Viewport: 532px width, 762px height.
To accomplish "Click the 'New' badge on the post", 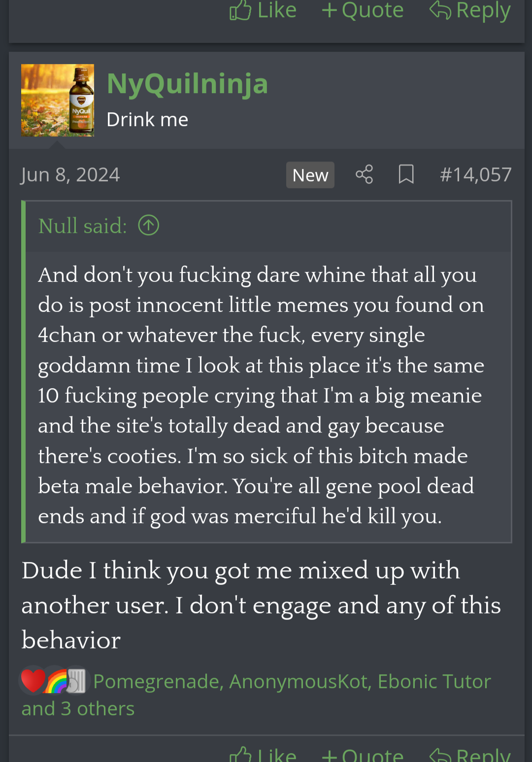I will (310, 175).
